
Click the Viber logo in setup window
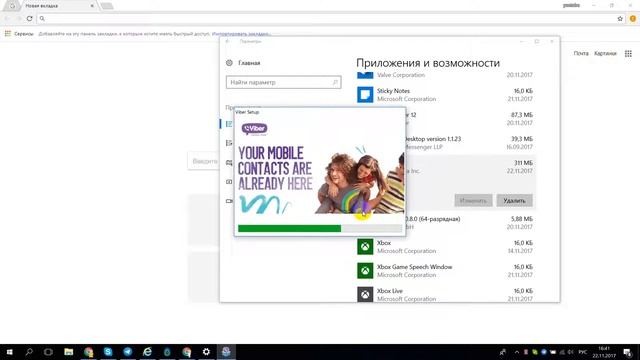[254, 129]
